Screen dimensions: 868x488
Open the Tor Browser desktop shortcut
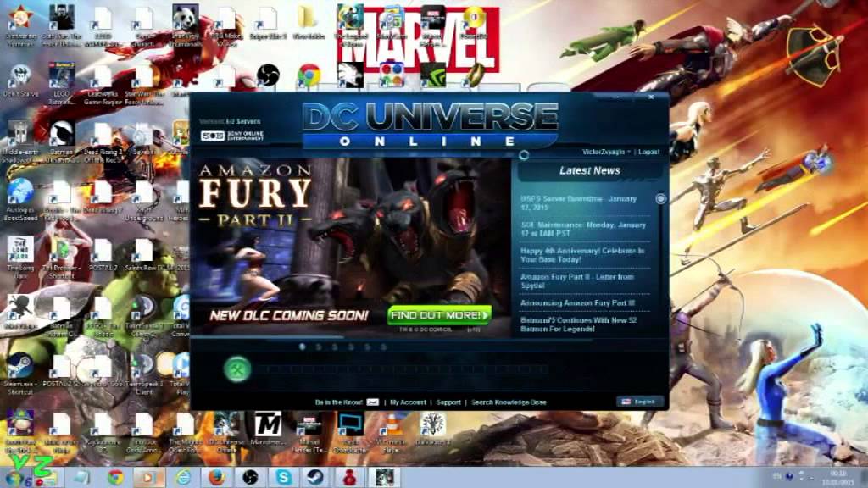click(x=61, y=258)
